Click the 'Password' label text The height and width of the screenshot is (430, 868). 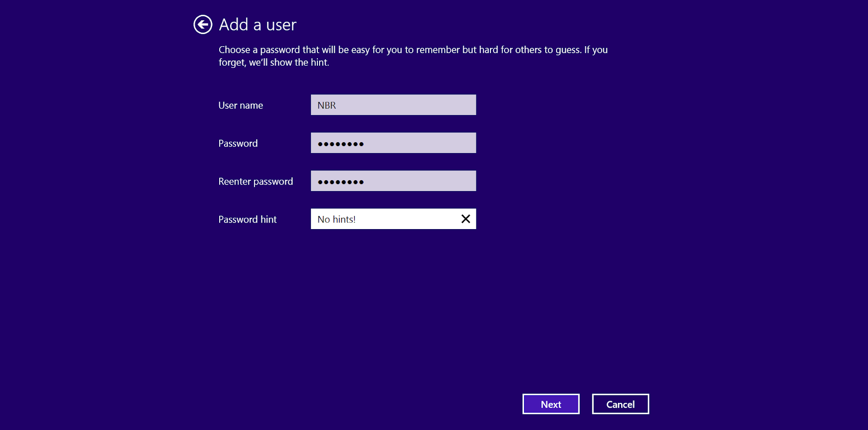pos(238,143)
